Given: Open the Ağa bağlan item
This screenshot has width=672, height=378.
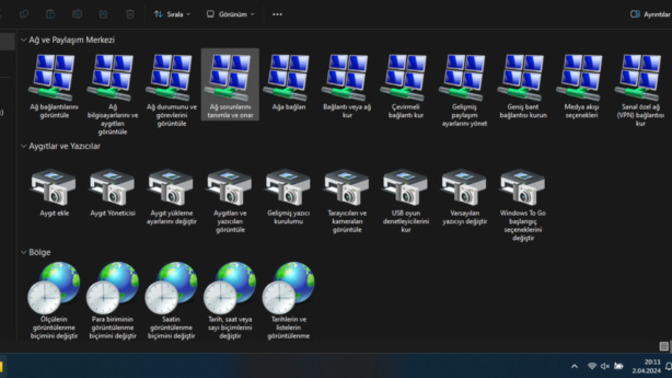Looking at the screenshot, I should point(289,81).
